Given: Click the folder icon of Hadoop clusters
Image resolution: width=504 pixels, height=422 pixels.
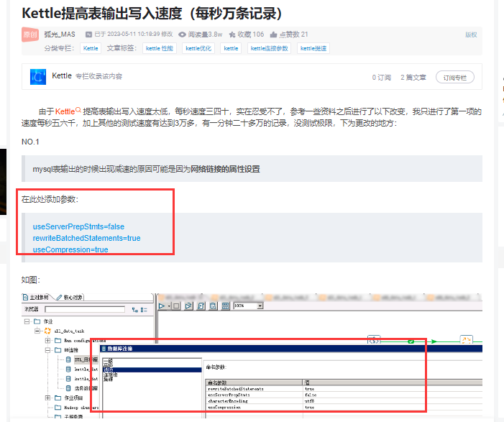Looking at the screenshot, I should point(58,408).
